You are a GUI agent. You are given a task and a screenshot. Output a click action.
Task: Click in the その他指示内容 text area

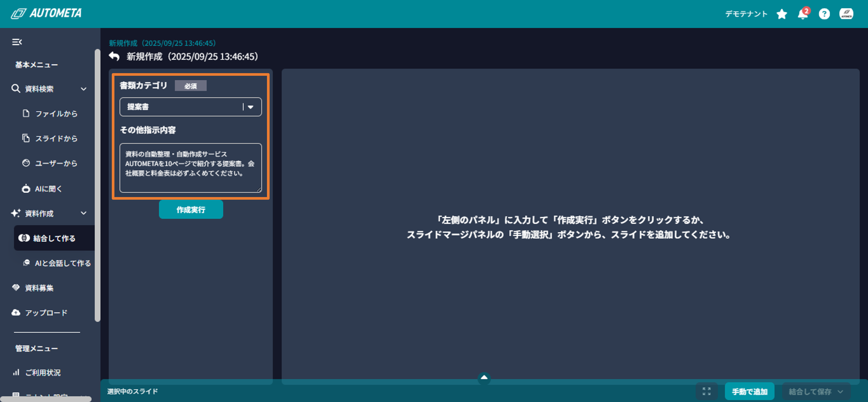tap(190, 168)
